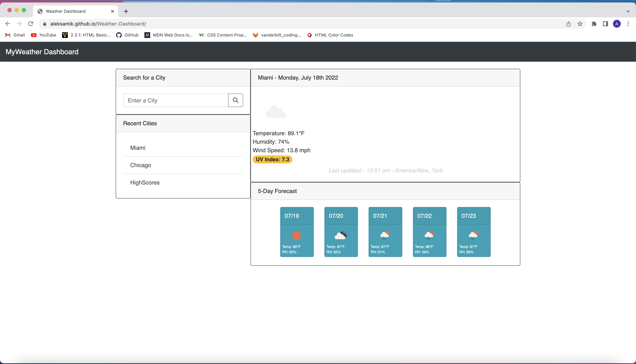Open the CSS Content Prop bookmark
636x364 pixels.
coord(223,35)
